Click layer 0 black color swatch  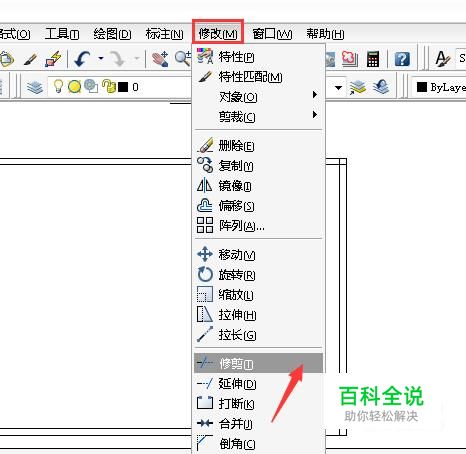pos(123,87)
